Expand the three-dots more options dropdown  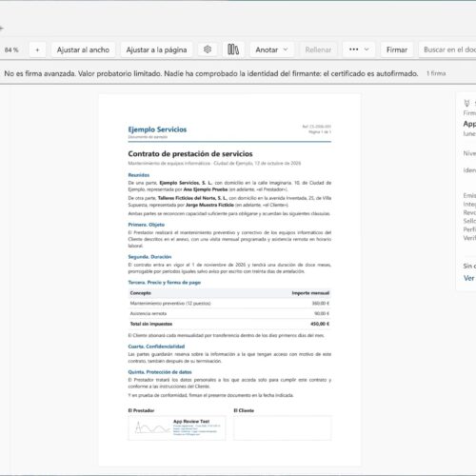pos(359,50)
